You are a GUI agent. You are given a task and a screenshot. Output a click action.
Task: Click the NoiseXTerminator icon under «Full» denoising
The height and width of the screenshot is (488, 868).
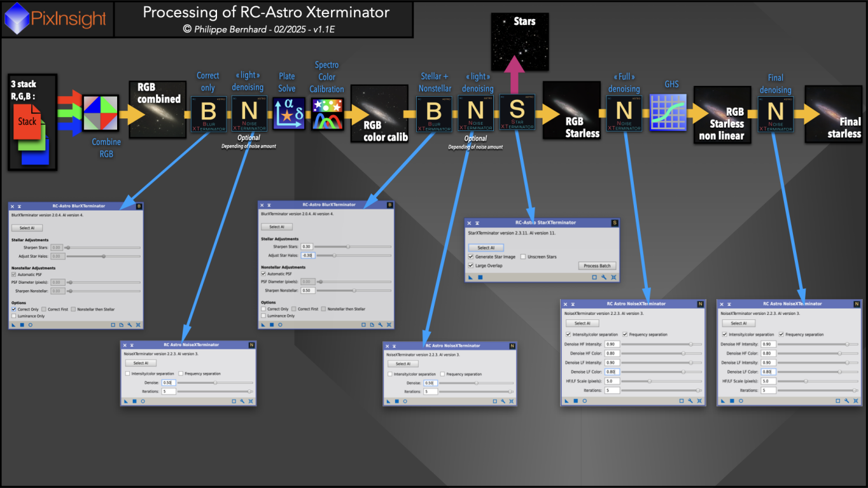[624, 114]
